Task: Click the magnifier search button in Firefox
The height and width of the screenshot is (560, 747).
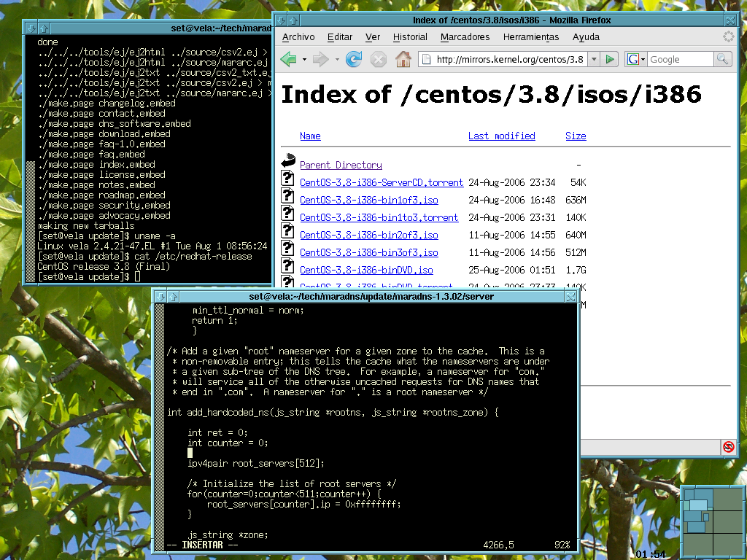Action: pos(723,59)
